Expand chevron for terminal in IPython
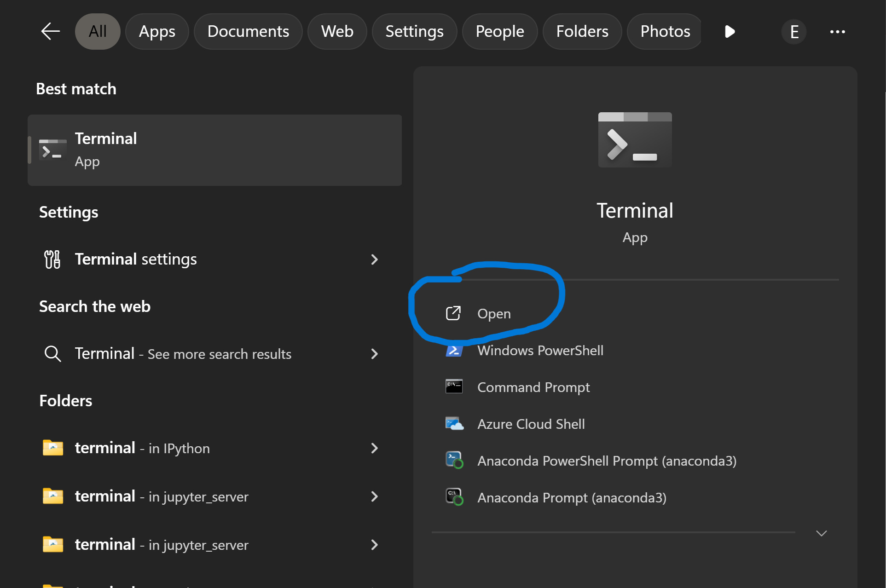This screenshot has height=588, width=886. click(375, 448)
